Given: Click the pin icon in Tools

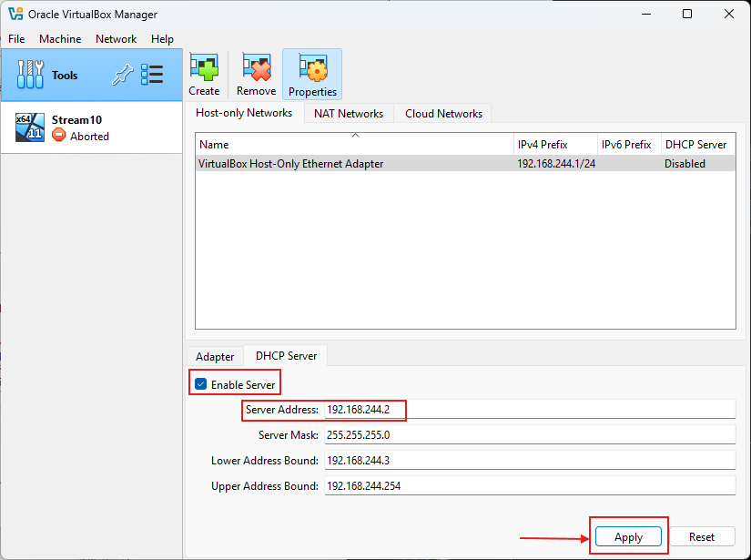Looking at the screenshot, I should coord(122,76).
